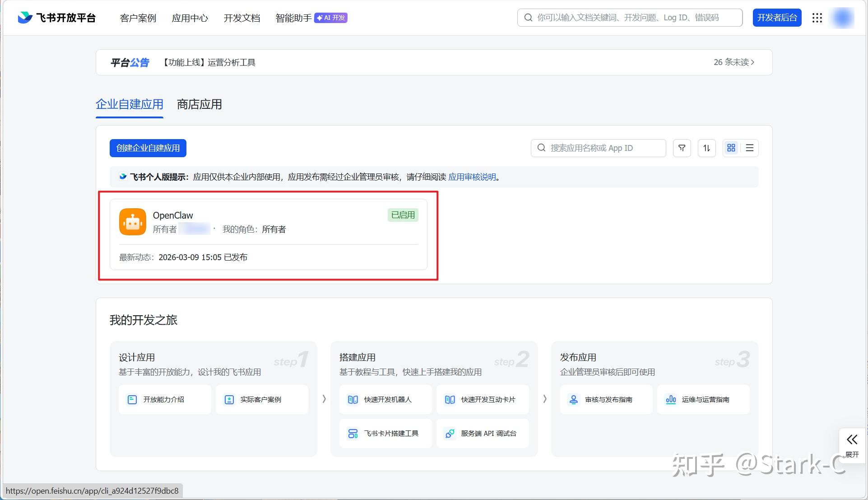This screenshot has height=500, width=868.
Task: Open 快速开发机器人 guide card
Action: point(385,399)
